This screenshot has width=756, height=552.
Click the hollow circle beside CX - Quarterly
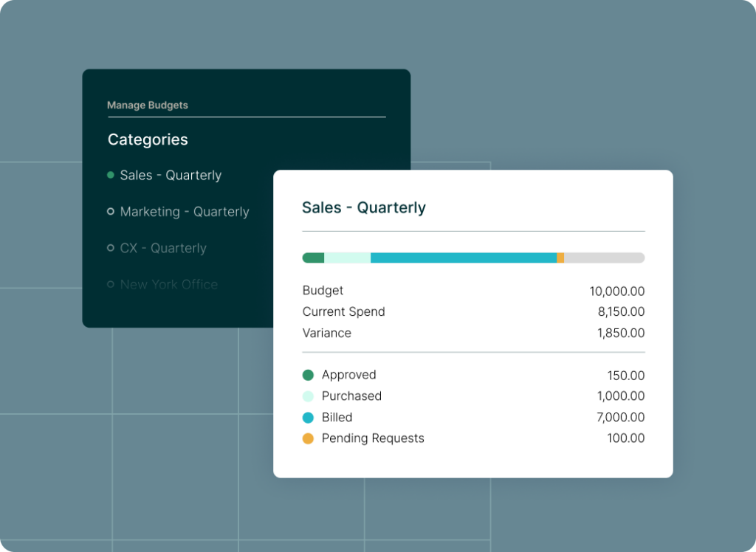pos(109,248)
